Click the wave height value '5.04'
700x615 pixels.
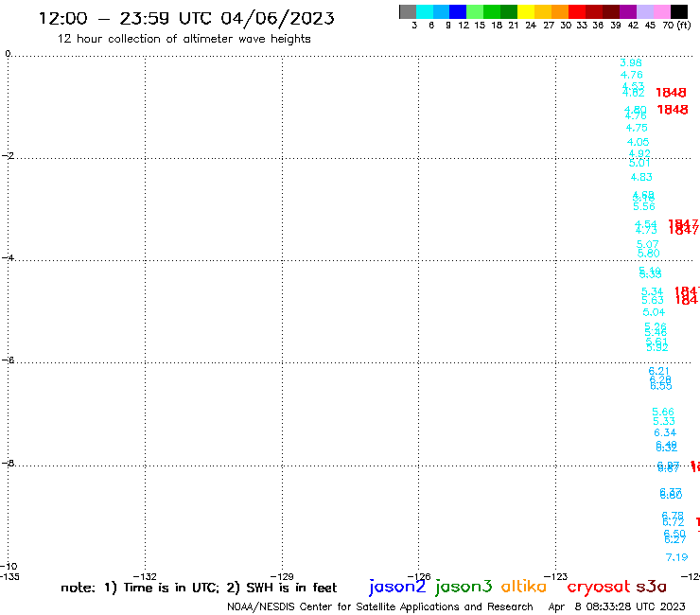(654, 312)
